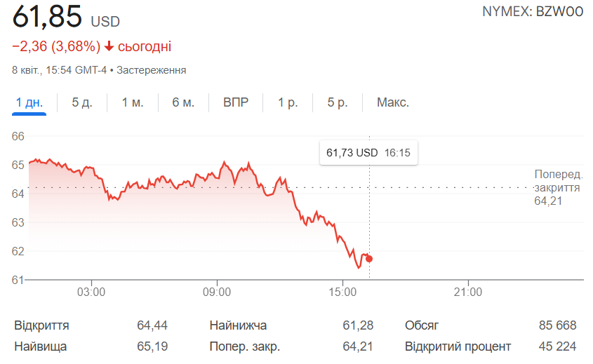Image resolution: width=593 pixels, height=364 pixels.
Task: Click the red down arrow icon
Action: [109, 47]
